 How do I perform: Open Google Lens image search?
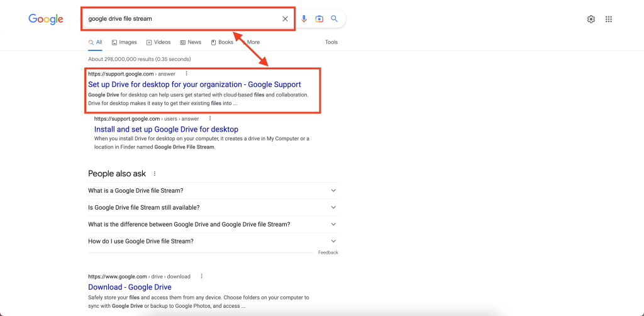pos(319,19)
